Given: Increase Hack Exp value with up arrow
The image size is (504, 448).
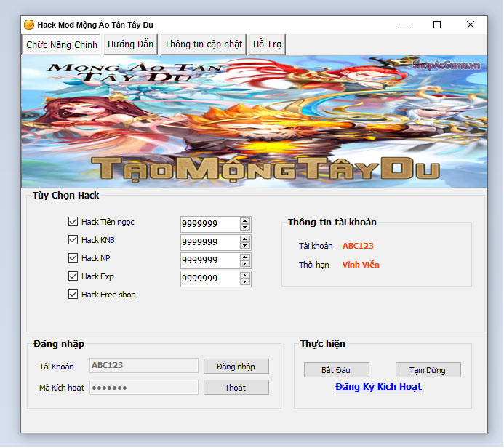Looking at the screenshot, I should point(245,276).
